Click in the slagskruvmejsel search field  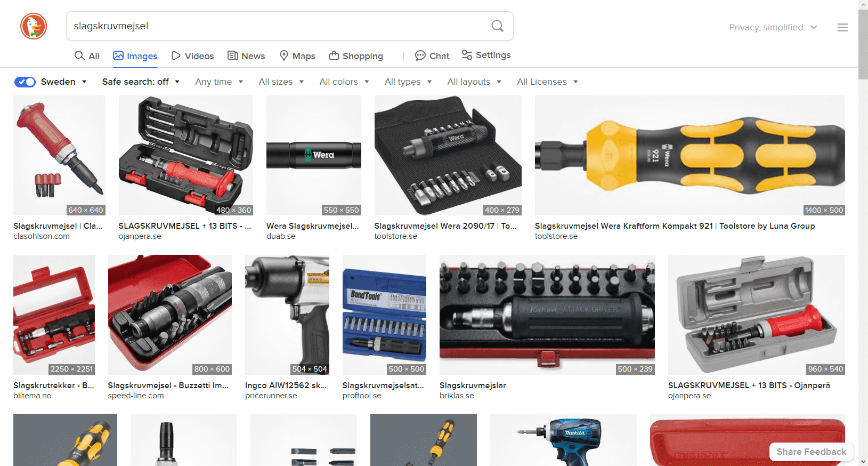coord(277,26)
